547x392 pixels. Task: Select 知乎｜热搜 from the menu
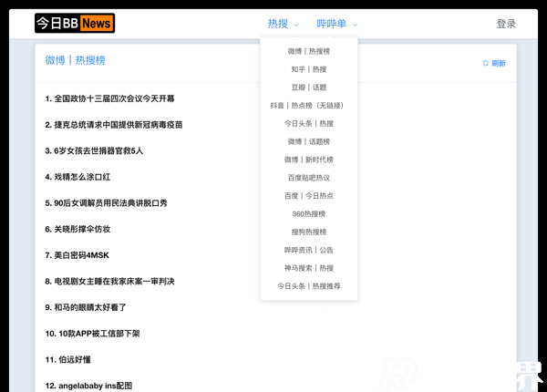click(x=308, y=69)
